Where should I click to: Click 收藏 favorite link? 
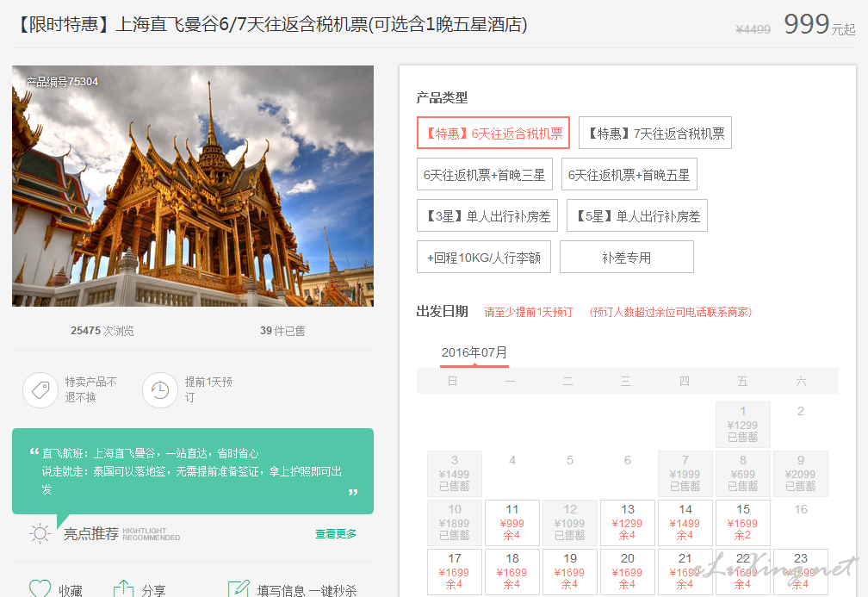71,590
